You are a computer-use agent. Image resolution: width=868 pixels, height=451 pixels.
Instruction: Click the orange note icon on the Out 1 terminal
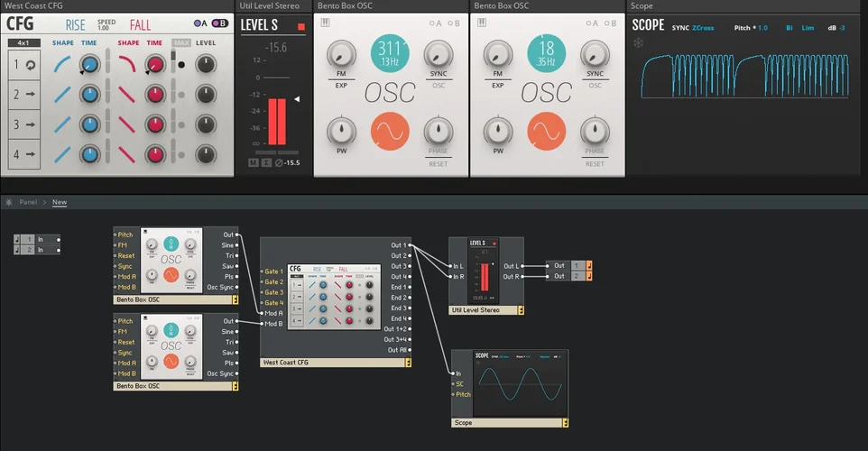[x=589, y=265]
